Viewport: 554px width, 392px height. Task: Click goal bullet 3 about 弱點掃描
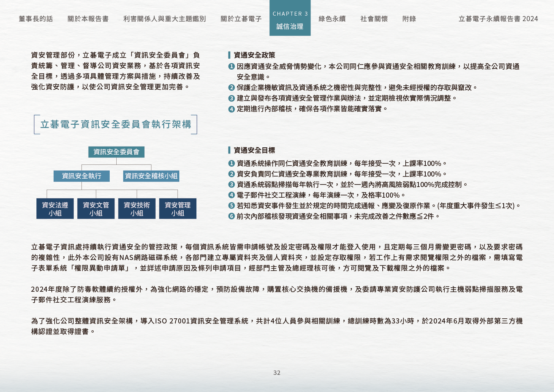point(348,185)
